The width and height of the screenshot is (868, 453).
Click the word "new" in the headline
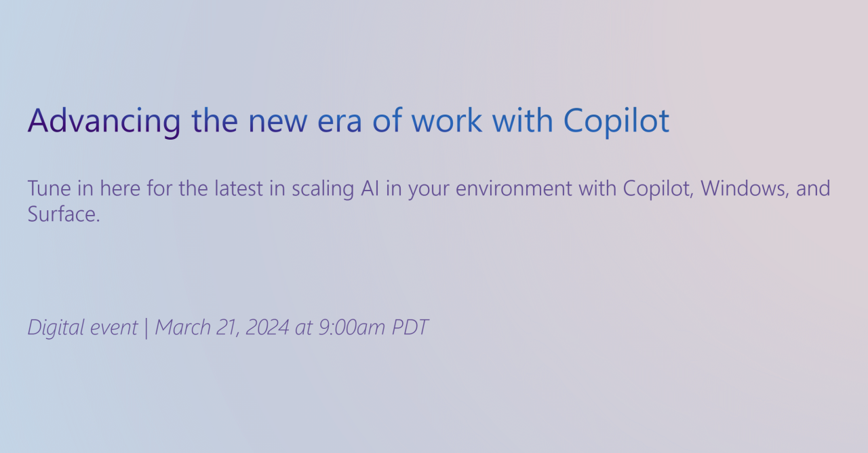[278, 121]
